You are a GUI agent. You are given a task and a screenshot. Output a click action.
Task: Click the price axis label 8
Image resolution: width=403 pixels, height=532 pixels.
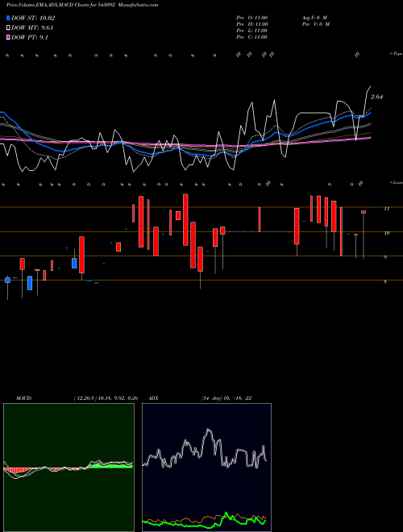[x=385, y=281]
